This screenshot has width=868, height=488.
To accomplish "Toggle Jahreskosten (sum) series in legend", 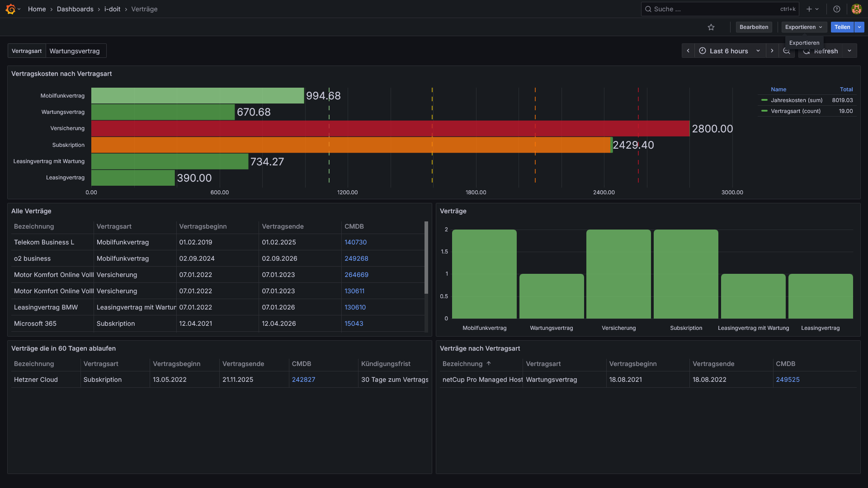I will click(x=796, y=100).
